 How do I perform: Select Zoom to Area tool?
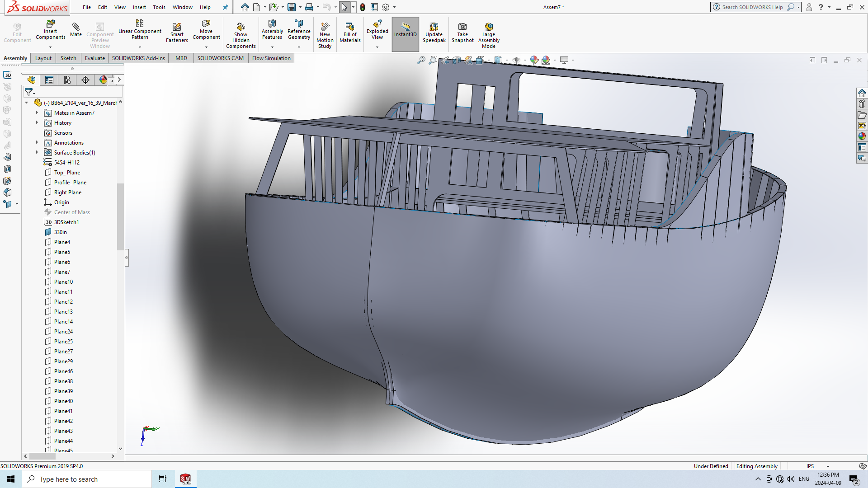click(x=433, y=60)
